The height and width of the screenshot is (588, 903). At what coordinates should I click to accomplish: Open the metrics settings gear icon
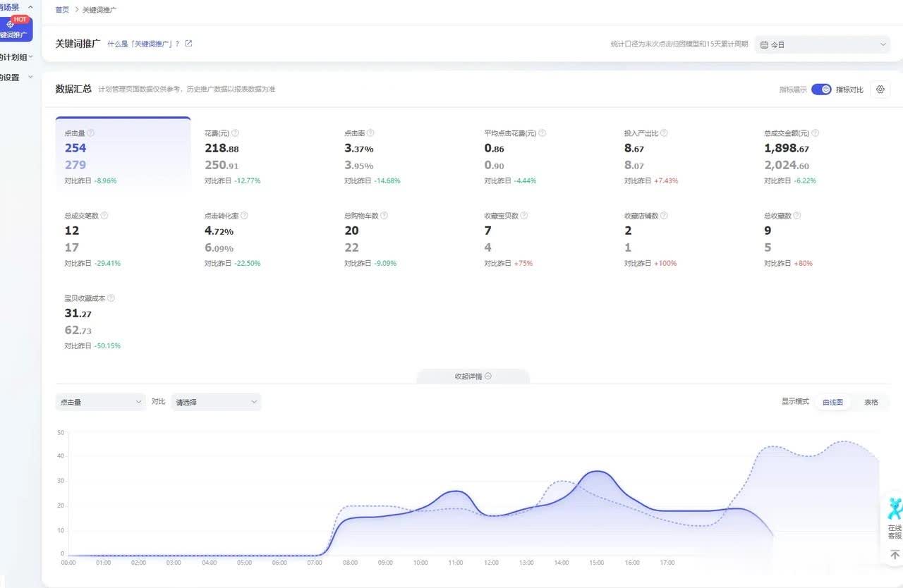pyautogui.click(x=880, y=90)
